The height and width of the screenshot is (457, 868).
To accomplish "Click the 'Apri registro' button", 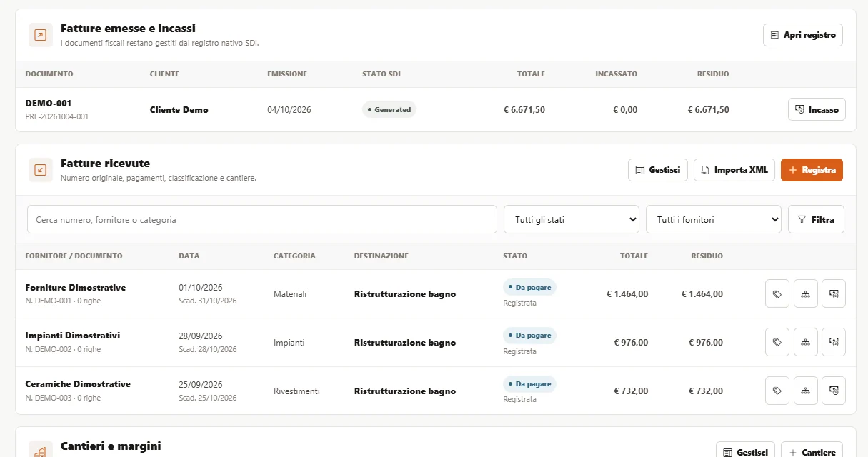I will point(803,35).
